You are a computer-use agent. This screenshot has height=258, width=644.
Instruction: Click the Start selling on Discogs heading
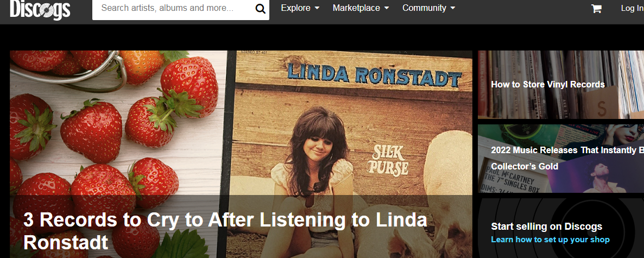tap(547, 226)
